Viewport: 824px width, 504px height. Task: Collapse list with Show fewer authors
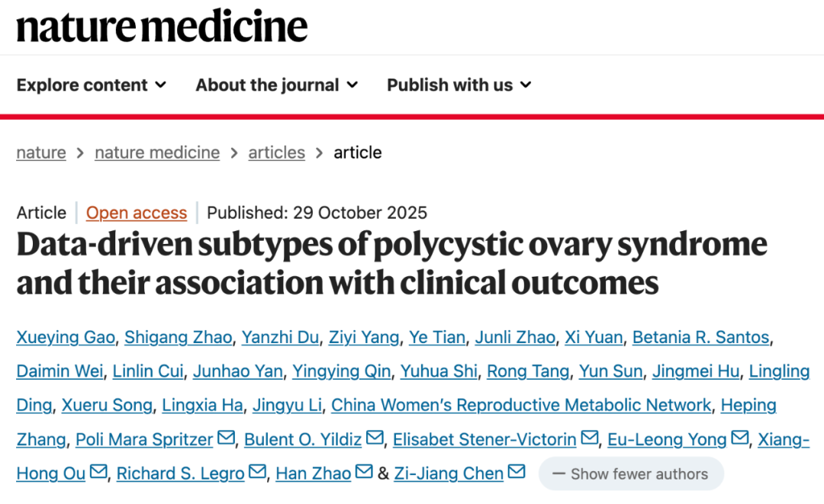pyautogui.click(x=630, y=474)
